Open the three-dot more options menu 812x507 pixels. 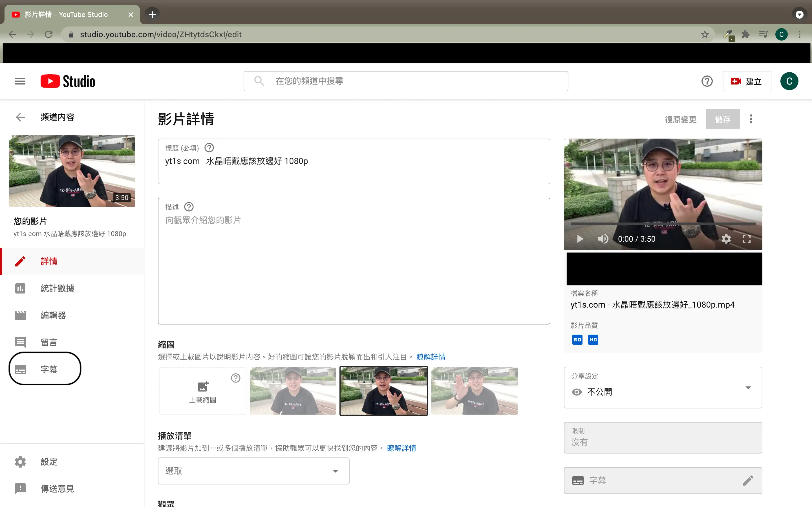pyautogui.click(x=751, y=119)
